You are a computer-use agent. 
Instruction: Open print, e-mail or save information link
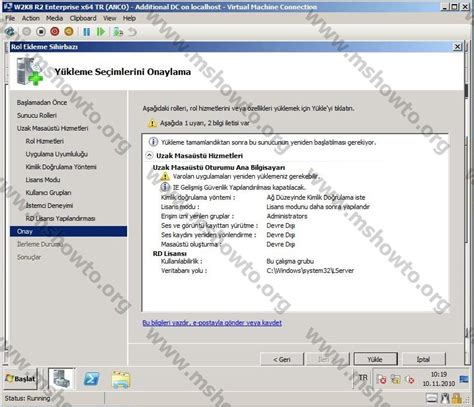pyautogui.click(x=212, y=323)
